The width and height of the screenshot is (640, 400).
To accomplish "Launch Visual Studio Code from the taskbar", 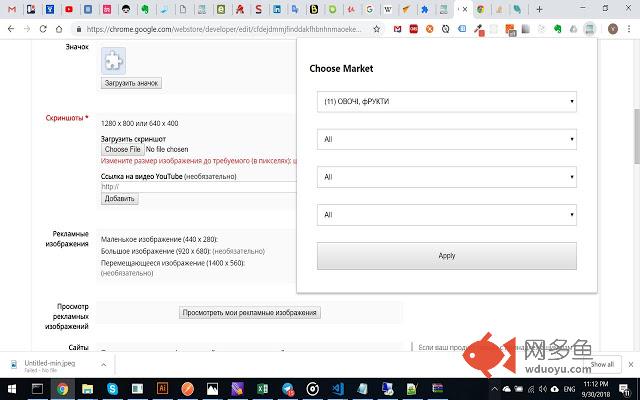I will 338,389.
